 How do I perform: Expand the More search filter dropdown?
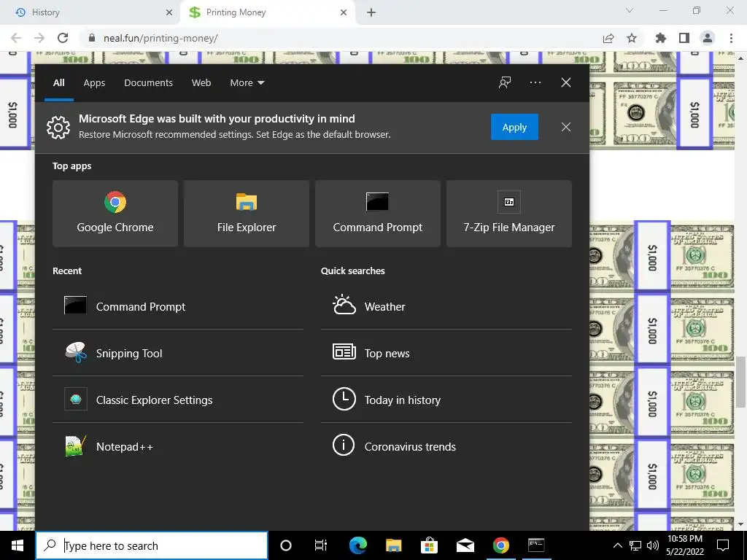tap(247, 83)
